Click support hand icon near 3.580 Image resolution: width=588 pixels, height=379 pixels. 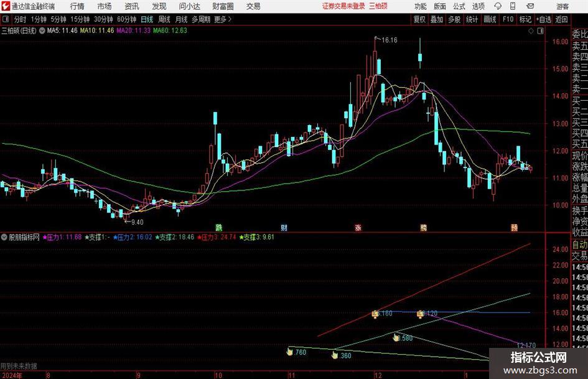tap(396, 337)
